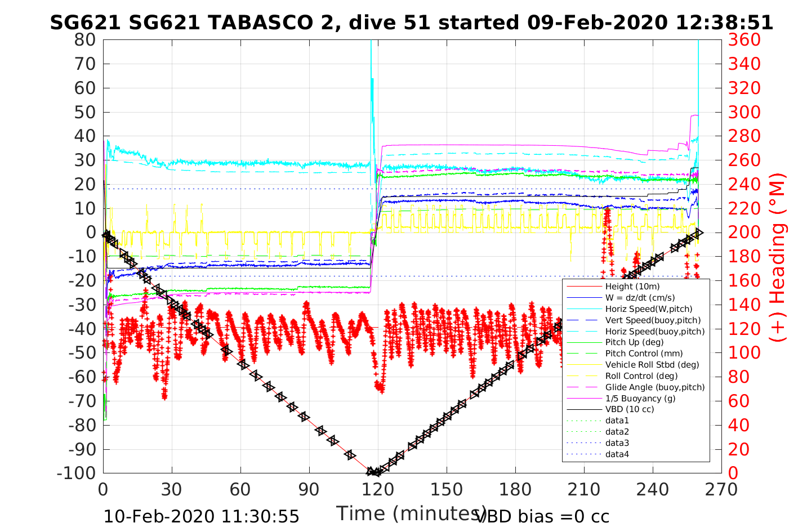Click the red "(+) Heading (°M)" axis label
Screen dimensions: 798x532
coord(778,258)
